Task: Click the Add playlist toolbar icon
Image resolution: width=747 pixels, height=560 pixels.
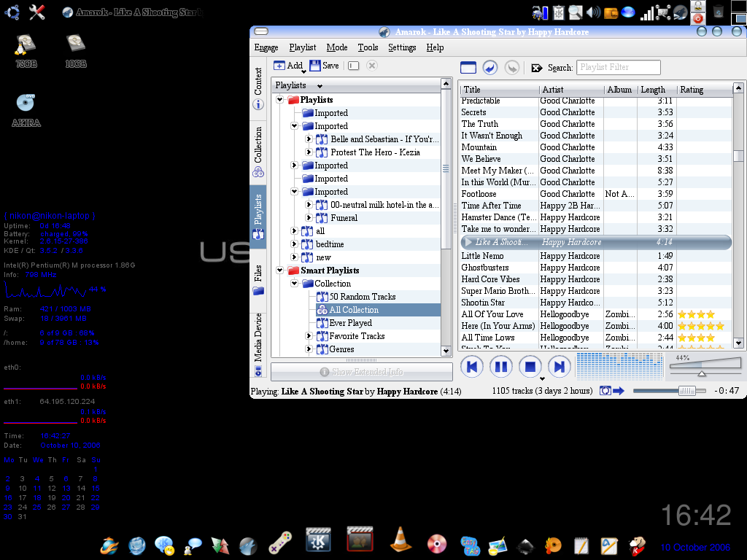Action: [288, 66]
